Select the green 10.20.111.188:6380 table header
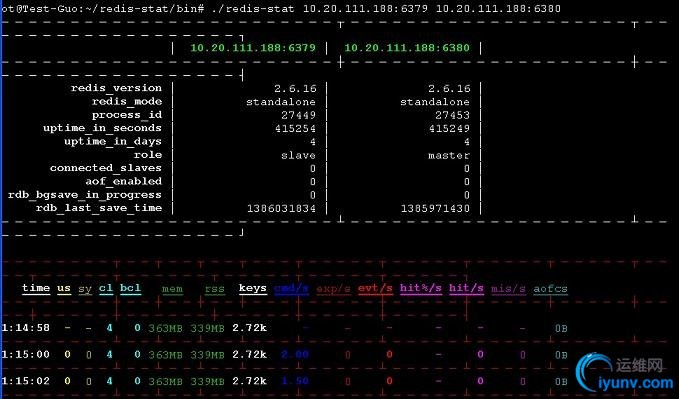 pyautogui.click(x=407, y=48)
